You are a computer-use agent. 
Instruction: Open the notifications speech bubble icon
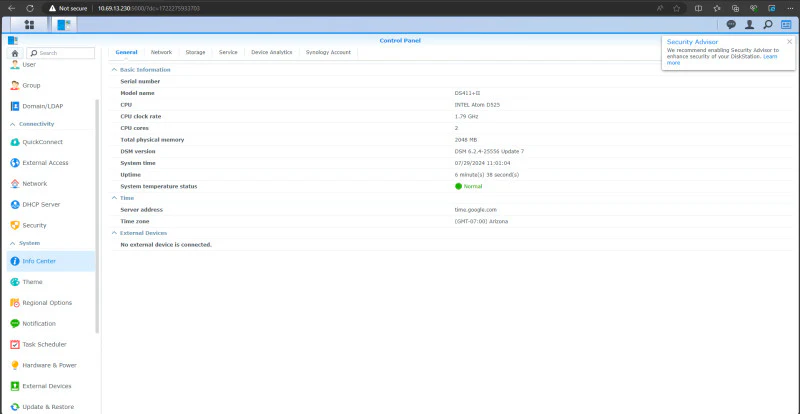(731, 25)
